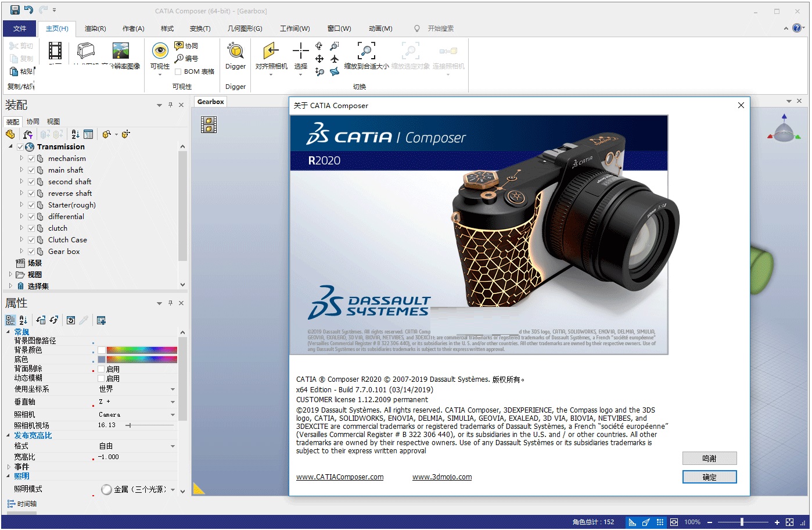Toggle the BOM 表格 checkbox
The image size is (812, 530).
tap(178, 72)
